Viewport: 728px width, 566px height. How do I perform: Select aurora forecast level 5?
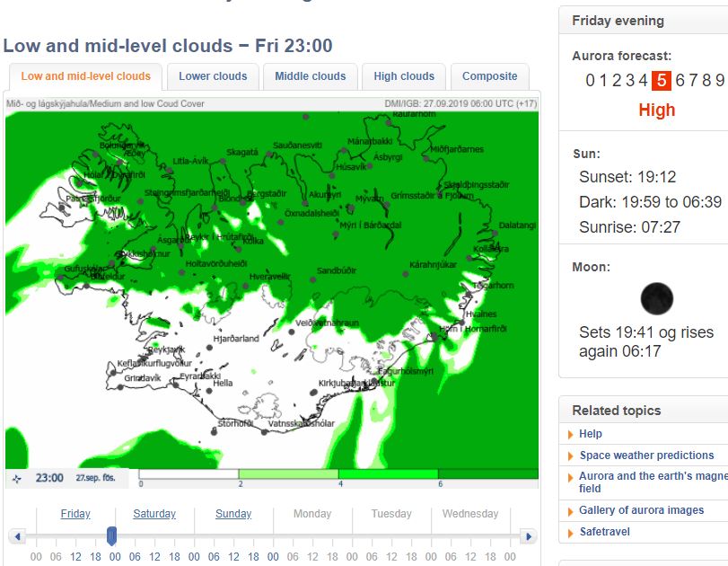pyautogui.click(x=662, y=80)
